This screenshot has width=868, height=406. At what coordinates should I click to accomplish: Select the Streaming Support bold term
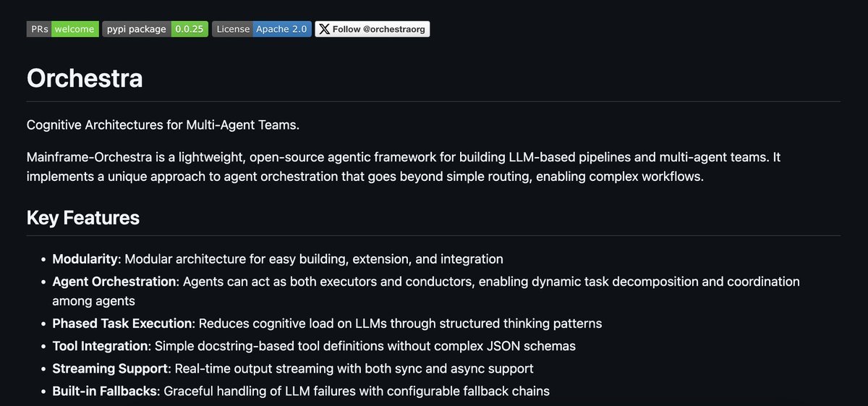click(x=110, y=368)
